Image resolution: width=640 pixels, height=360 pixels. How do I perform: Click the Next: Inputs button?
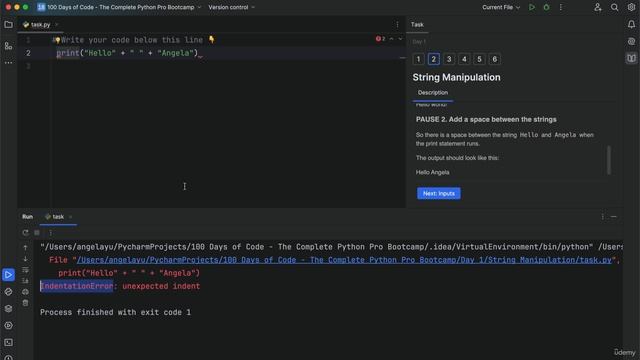click(439, 193)
